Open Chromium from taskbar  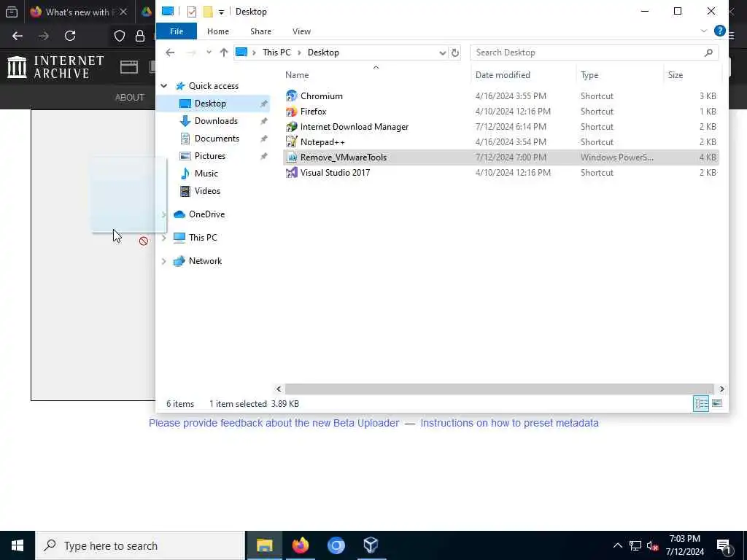[x=336, y=545]
